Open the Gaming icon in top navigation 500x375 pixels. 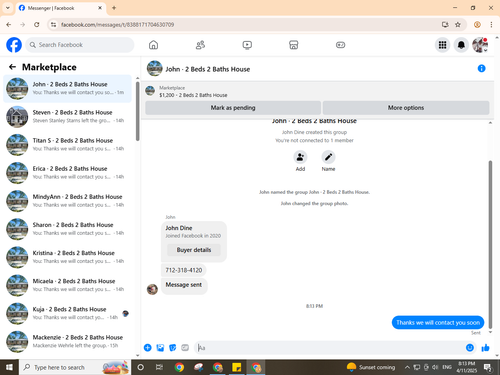point(340,45)
